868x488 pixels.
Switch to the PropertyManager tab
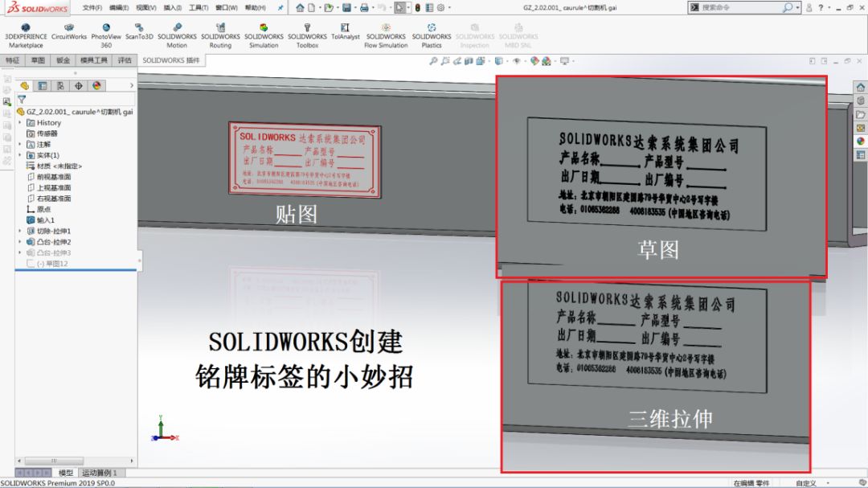43,86
